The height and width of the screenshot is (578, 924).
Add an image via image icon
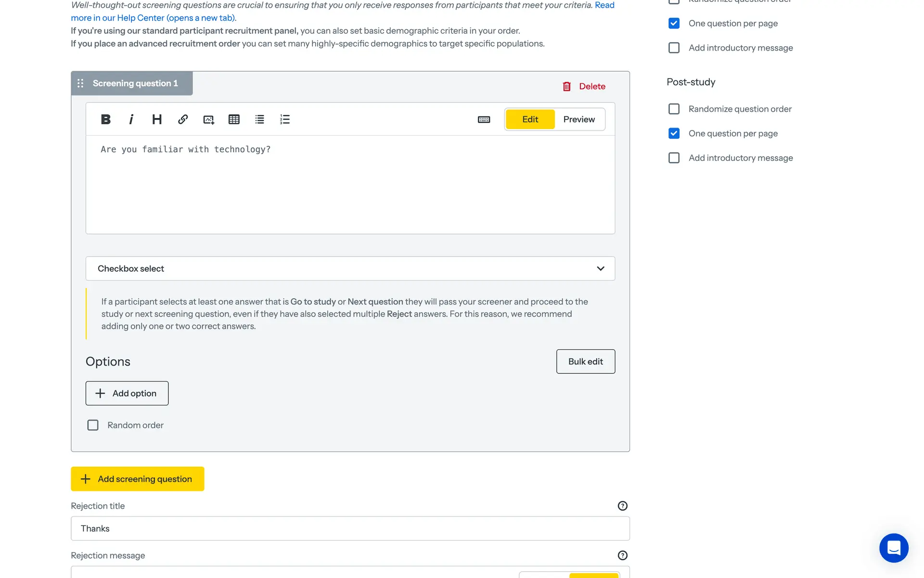208,119
